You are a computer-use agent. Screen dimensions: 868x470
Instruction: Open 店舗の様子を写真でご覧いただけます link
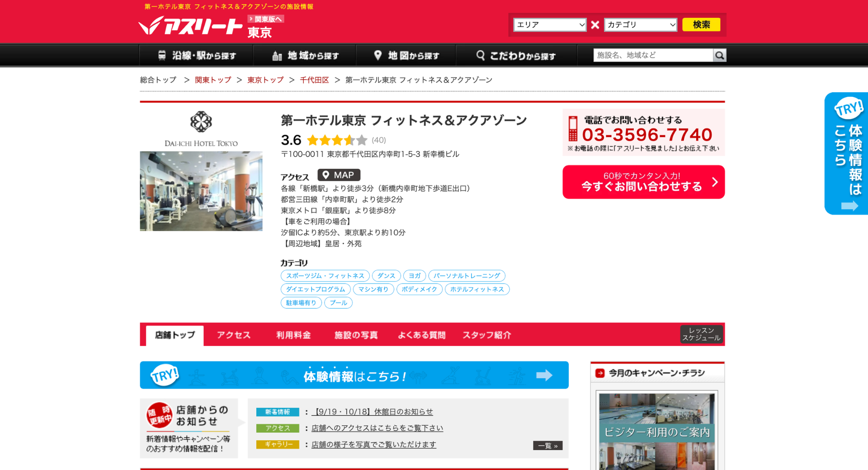(x=374, y=444)
